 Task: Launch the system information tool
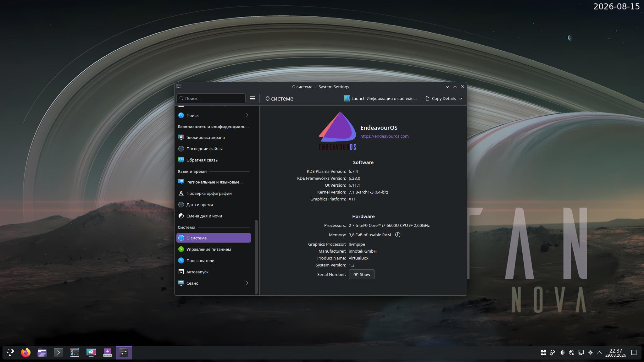[380, 98]
